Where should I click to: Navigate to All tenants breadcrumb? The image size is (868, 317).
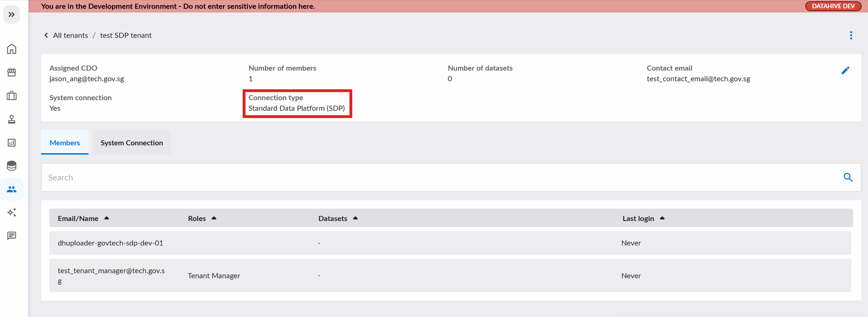tap(70, 36)
